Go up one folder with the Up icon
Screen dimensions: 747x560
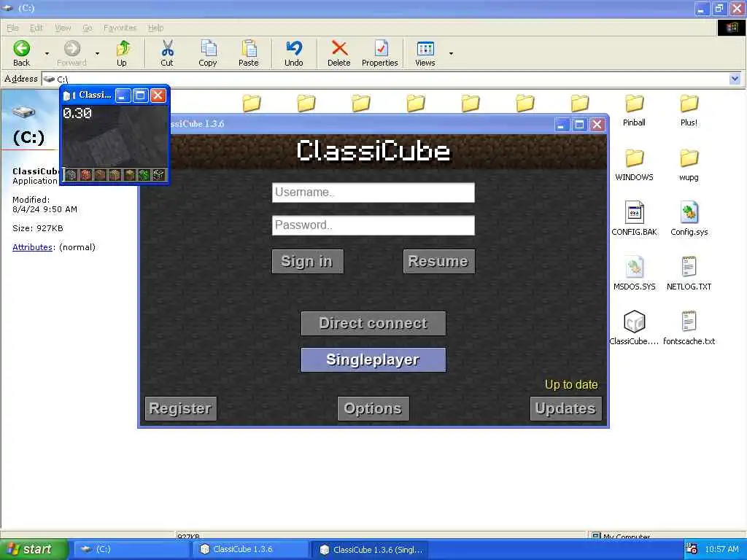click(x=123, y=48)
